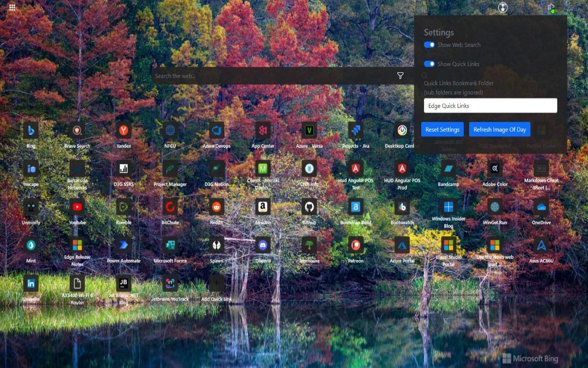588x368 pixels.
Task: Open HUD Angular POS Prod link
Action: (x=402, y=168)
